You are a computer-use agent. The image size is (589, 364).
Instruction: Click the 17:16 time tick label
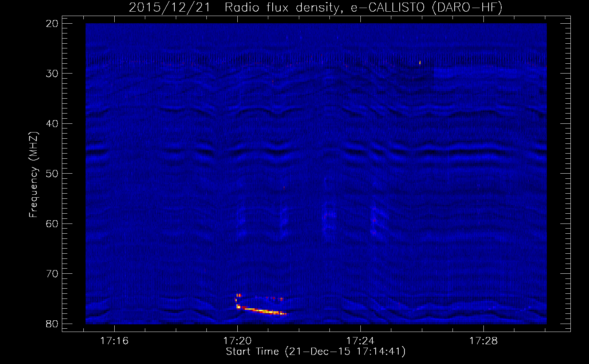tap(114, 341)
